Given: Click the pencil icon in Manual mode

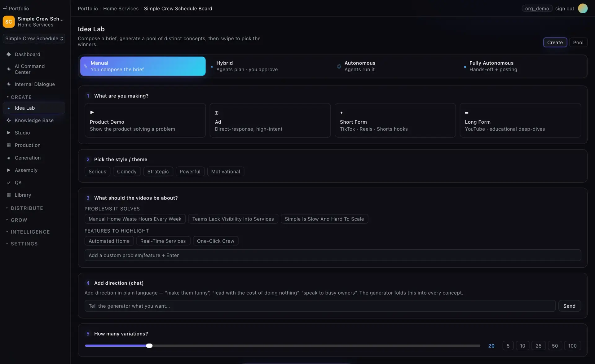Looking at the screenshot, I should click(x=86, y=66).
